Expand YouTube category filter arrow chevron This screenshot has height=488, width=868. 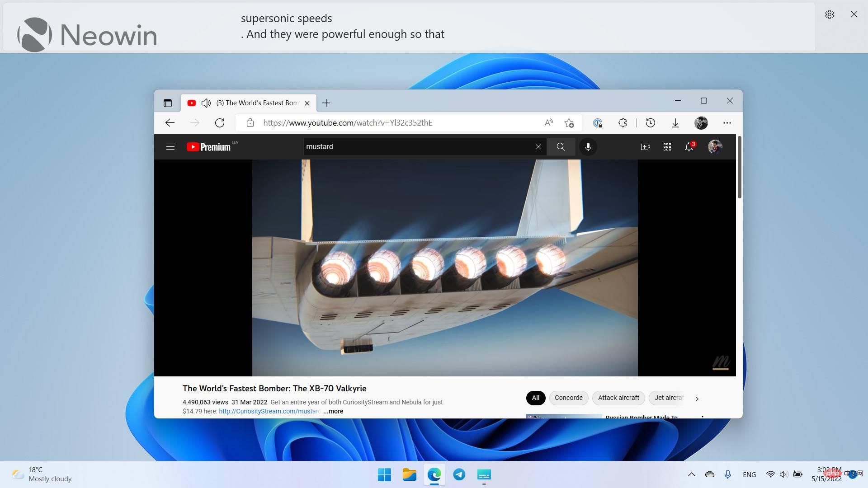point(698,398)
